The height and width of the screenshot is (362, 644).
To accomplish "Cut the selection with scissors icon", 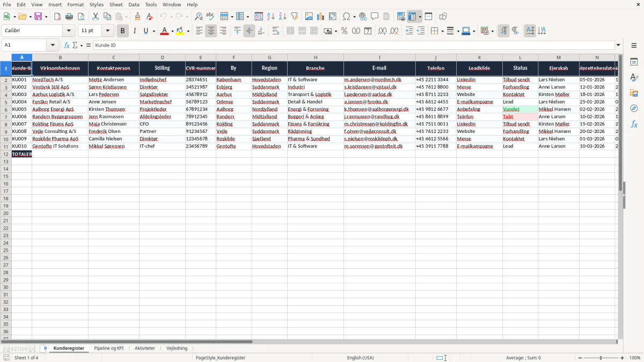I will 96,17.
